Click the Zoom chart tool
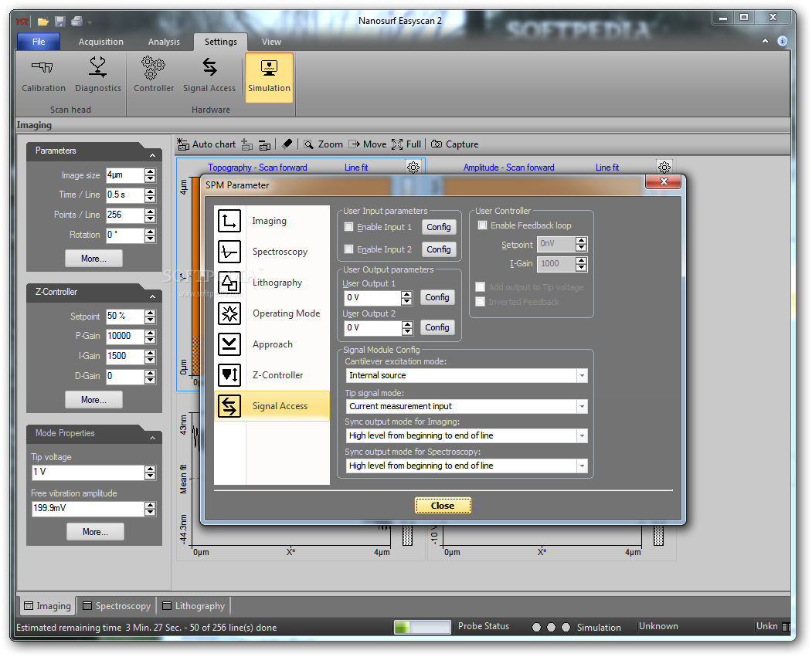Viewport: 812px width, 657px height. click(324, 144)
